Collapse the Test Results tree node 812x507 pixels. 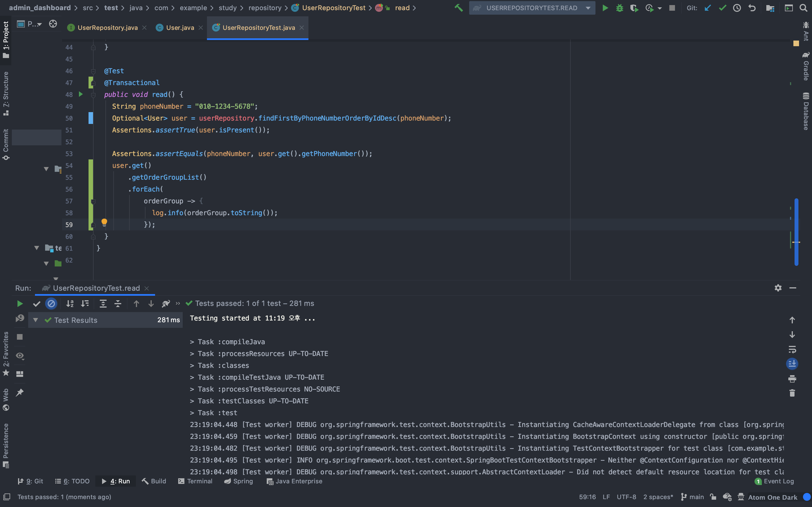[36, 320]
